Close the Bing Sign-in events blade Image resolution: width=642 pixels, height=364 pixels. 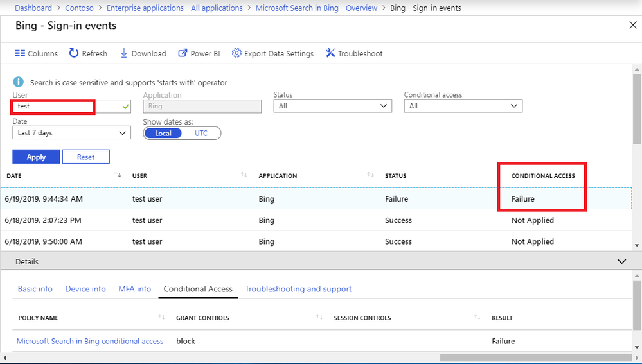[x=632, y=25]
